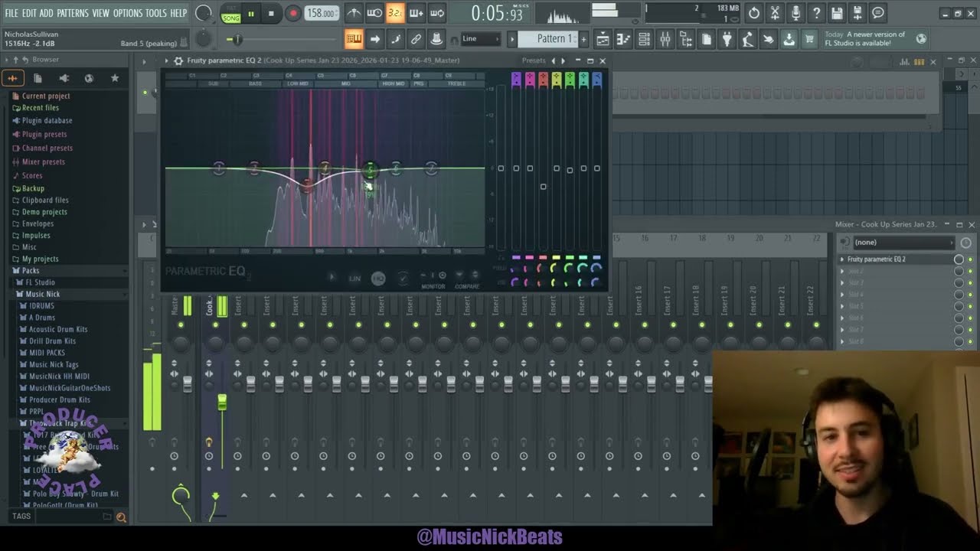Open the plugin picker plug icon
This screenshot has width=980, height=551.
727,39
